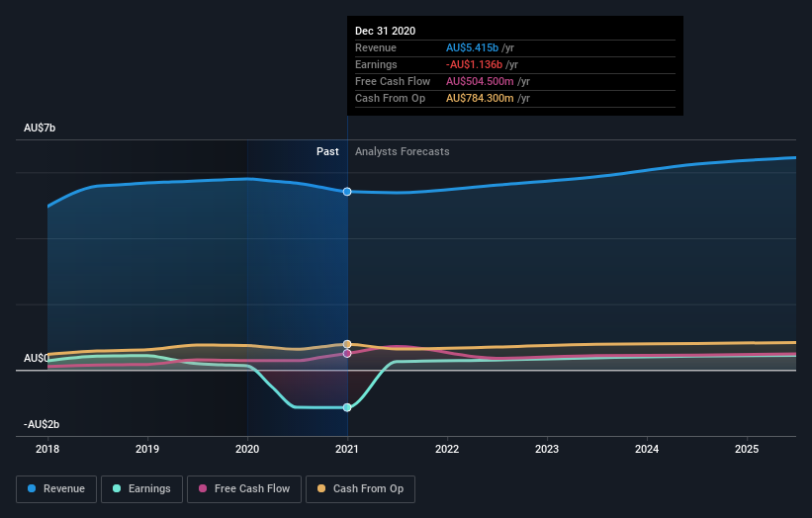Click the teal Earnings legend dot
Viewport: 812px width, 518px height.
tap(117, 488)
